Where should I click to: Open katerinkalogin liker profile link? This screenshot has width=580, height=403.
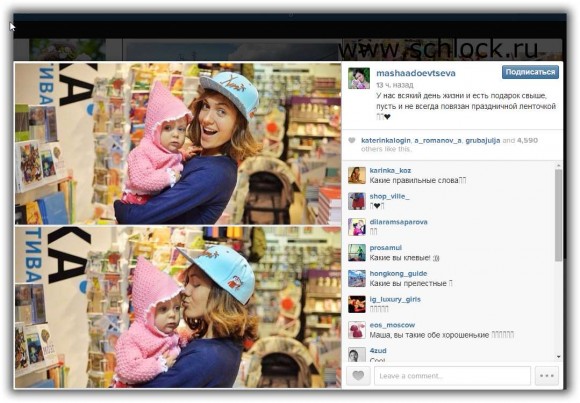click(x=386, y=141)
